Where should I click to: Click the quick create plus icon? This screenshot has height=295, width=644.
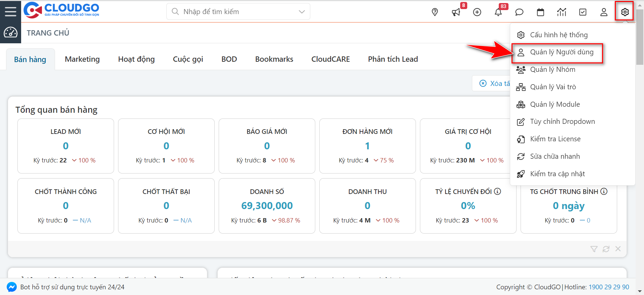click(x=477, y=12)
